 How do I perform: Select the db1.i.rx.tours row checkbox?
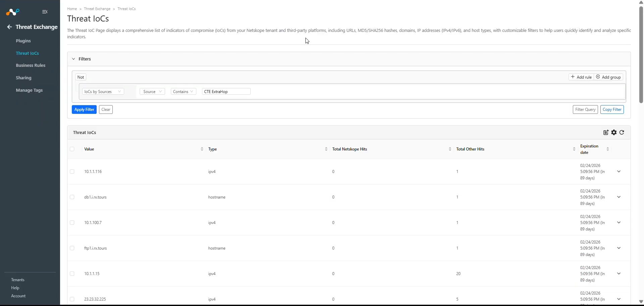coord(72,197)
